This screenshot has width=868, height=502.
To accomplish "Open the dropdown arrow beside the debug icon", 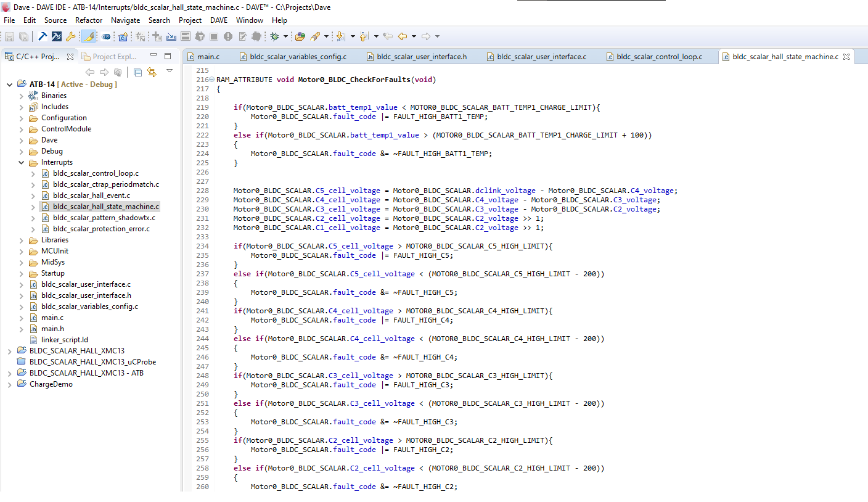I will (285, 37).
